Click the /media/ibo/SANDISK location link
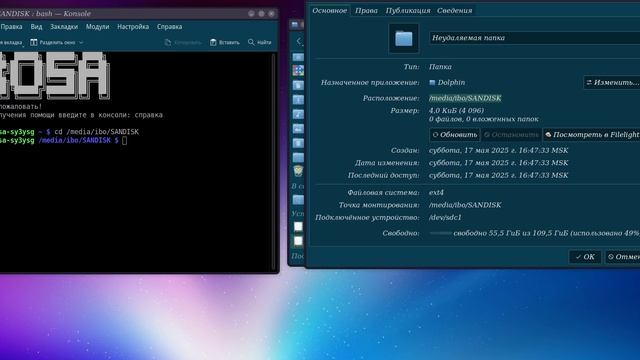This screenshot has height=360, width=640. 465,98
